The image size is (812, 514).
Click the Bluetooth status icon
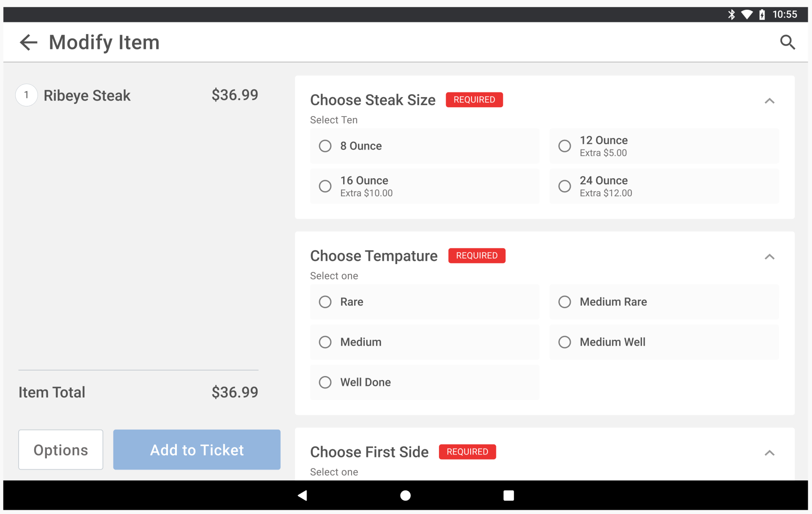(731, 14)
